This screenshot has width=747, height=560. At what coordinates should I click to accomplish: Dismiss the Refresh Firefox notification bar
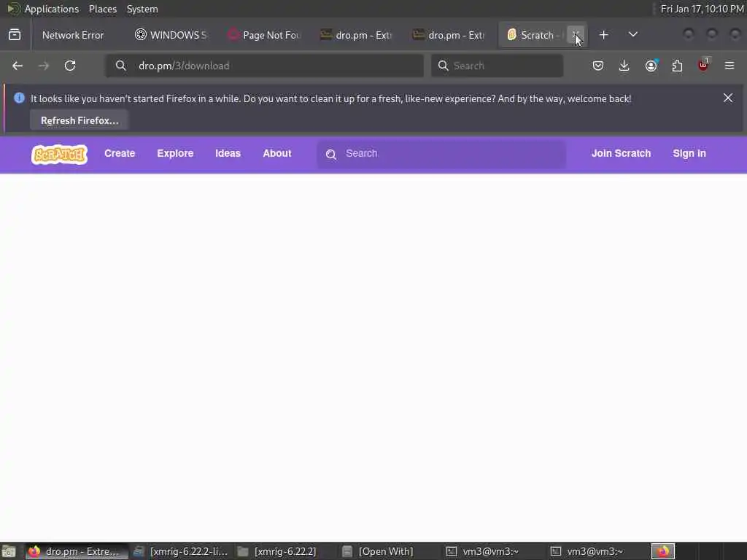728,98
